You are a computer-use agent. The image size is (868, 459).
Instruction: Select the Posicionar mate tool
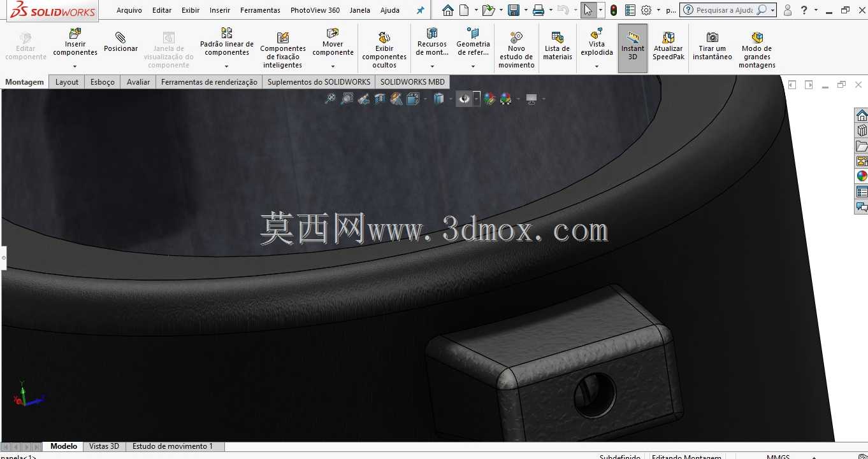pyautogui.click(x=121, y=43)
